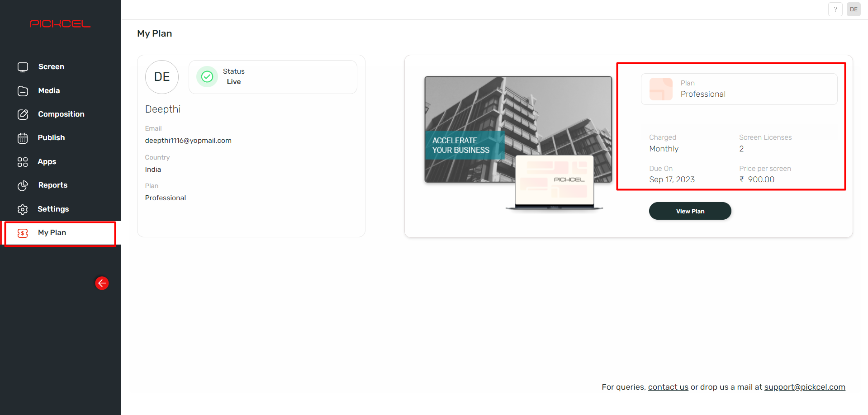
Task: Go to Composition section
Action: 60,114
